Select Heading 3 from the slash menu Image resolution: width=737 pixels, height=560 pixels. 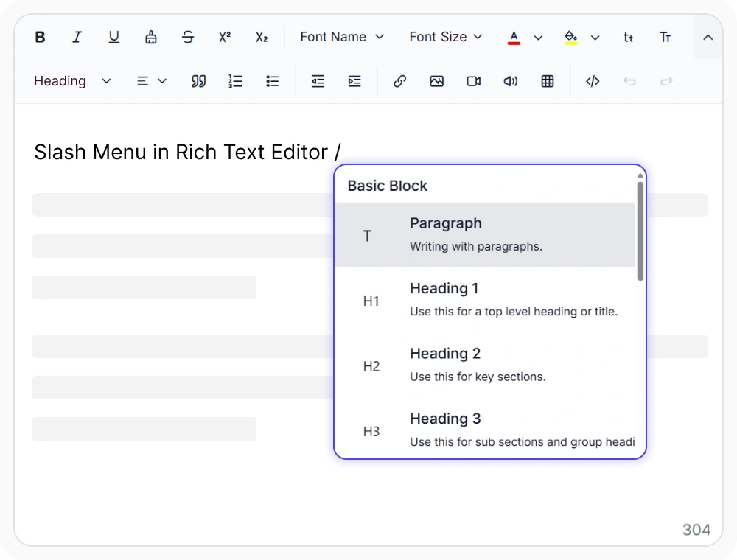coord(485,428)
